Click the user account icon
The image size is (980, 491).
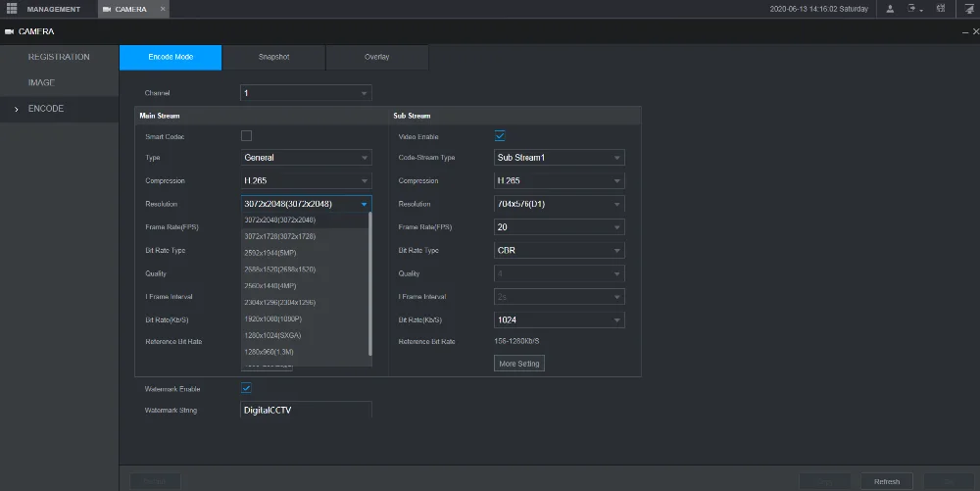click(x=890, y=9)
